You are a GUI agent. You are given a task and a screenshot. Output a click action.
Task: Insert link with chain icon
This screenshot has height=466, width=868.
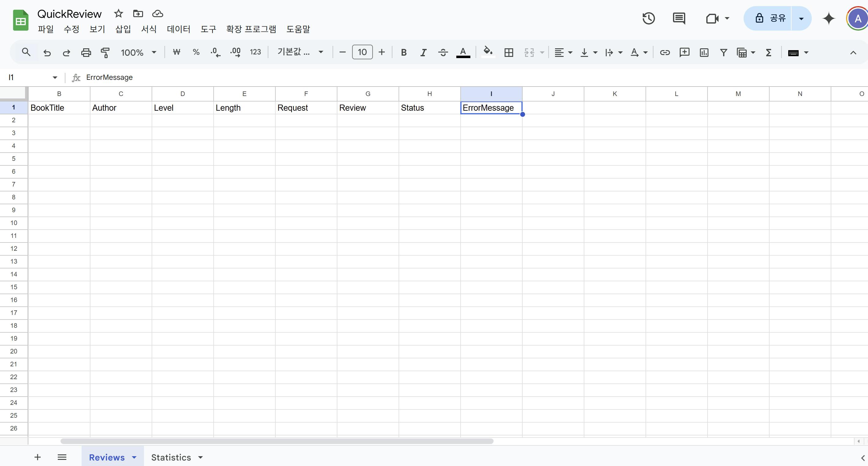point(664,52)
